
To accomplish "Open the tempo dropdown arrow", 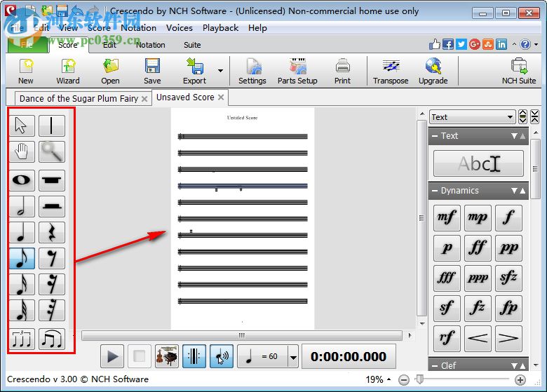I will (293, 357).
